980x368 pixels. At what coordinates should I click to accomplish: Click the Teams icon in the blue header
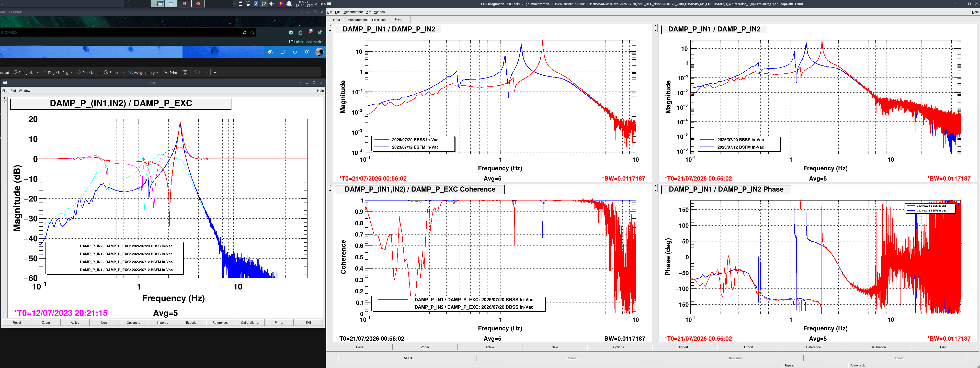[x=270, y=52]
